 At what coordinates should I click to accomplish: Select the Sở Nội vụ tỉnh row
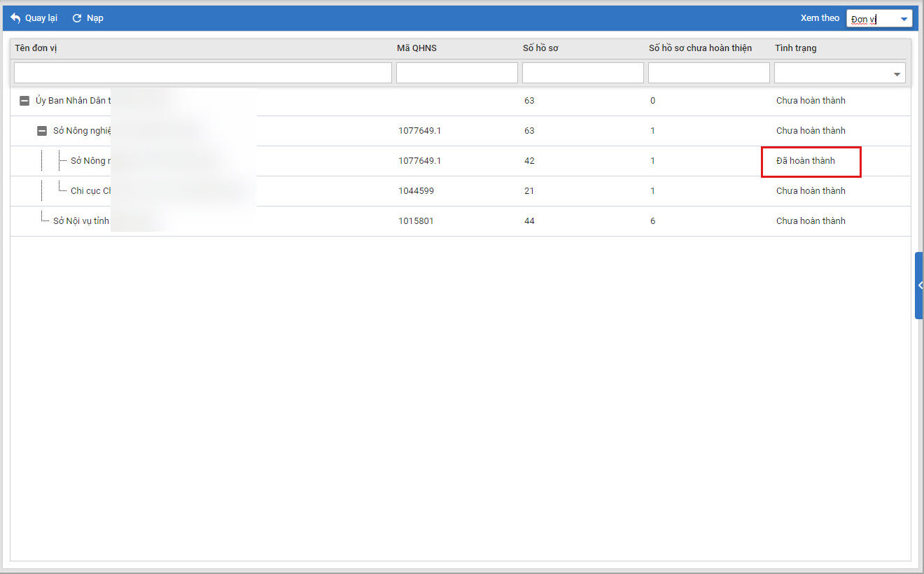(x=81, y=221)
